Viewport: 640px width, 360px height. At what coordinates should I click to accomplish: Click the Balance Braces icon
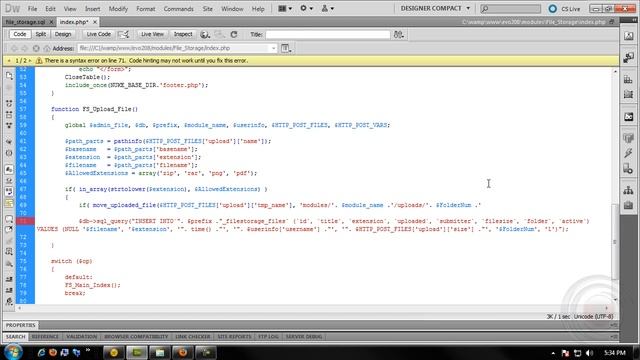[x=9, y=153]
